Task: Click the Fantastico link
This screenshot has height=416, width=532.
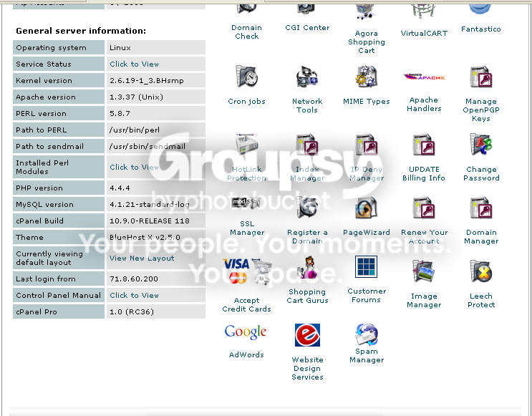Action: [x=480, y=29]
